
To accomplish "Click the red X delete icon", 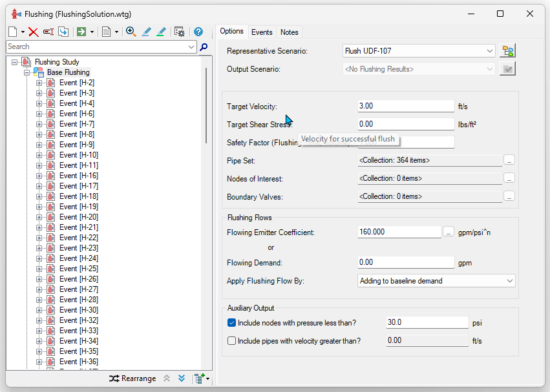I will (34, 32).
